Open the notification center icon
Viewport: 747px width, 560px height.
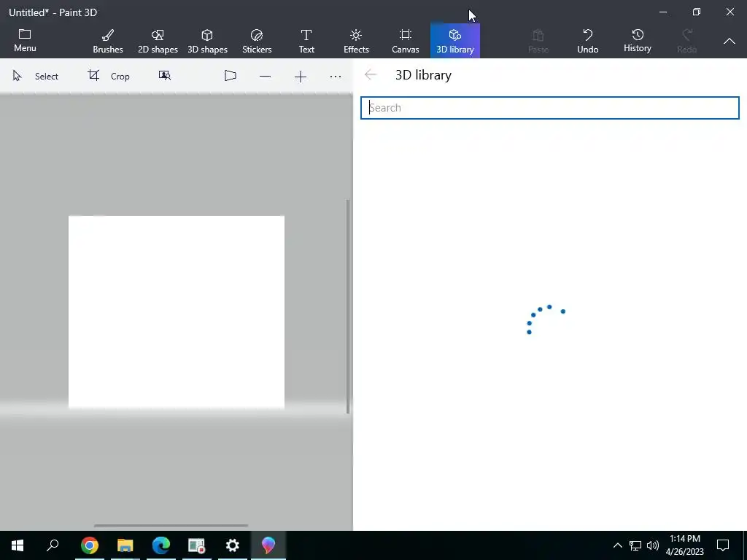(723, 545)
